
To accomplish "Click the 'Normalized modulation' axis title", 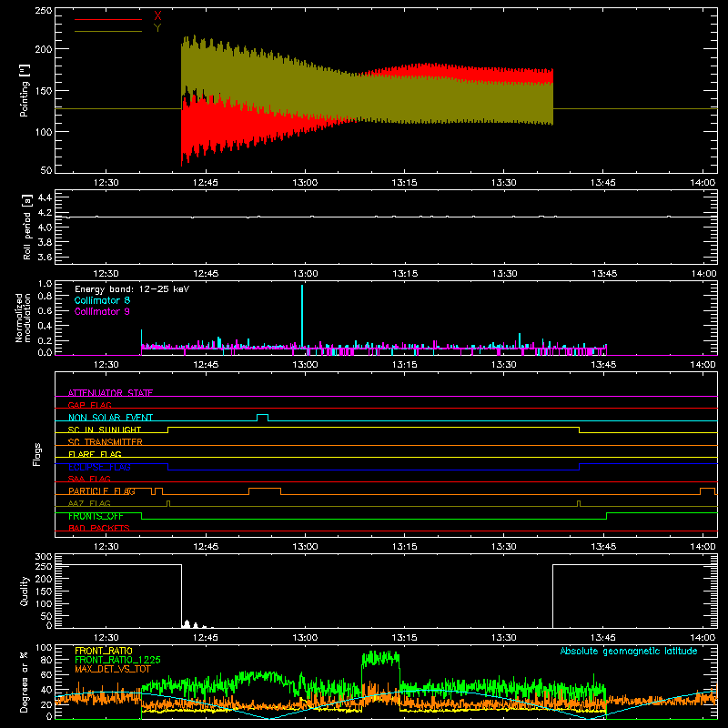I will click(24, 318).
